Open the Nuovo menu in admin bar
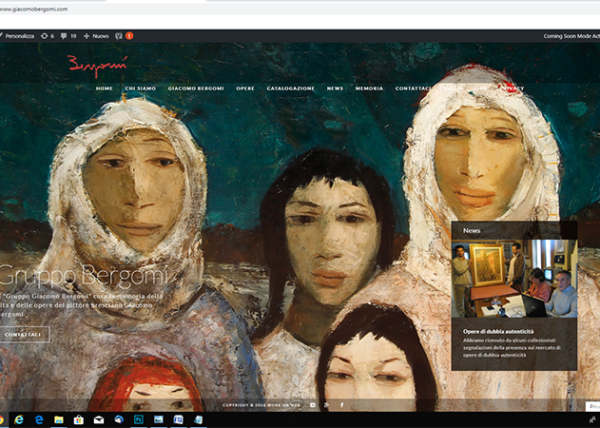600x428 pixels. [x=101, y=36]
